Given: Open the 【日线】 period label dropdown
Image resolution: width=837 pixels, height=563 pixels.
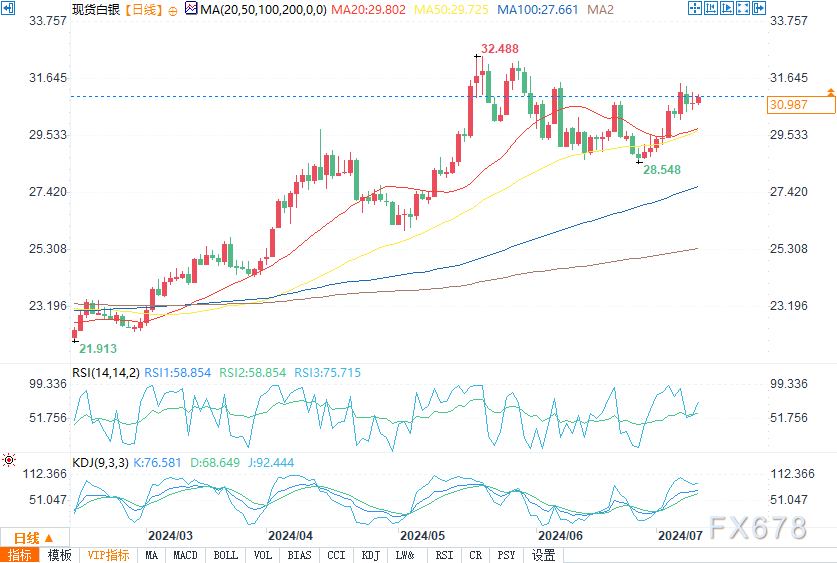Looking at the screenshot, I should pyautogui.click(x=144, y=10).
